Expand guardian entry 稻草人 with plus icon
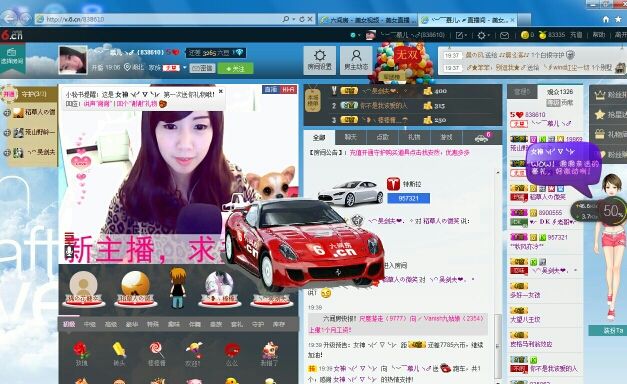This screenshot has width=627, height=384. (x=6, y=113)
